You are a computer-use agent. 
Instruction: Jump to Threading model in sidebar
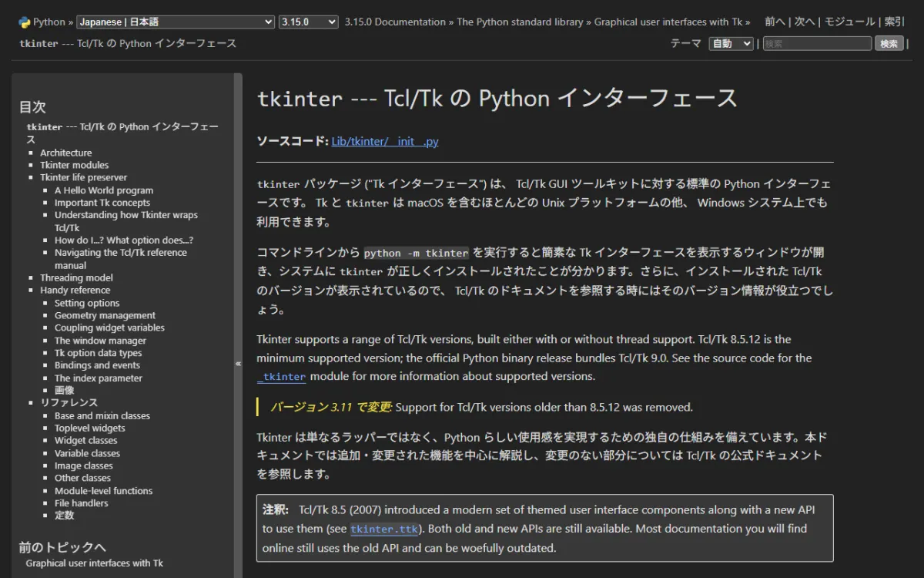tap(77, 277)
